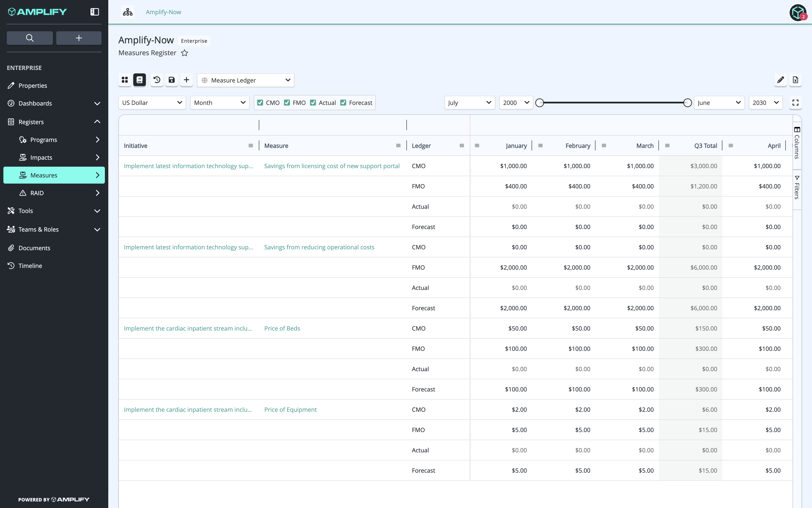Toggle fullscreen expand icon
Image resolution: width=812 pixels, height=508 pixels.
pyautogui.click(x=795, y=103)
